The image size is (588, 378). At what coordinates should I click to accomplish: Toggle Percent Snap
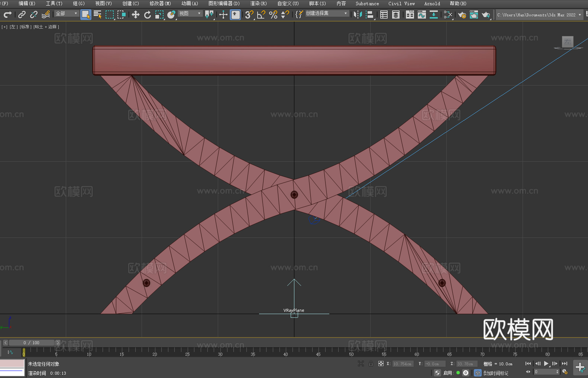[x=273, y=14]
